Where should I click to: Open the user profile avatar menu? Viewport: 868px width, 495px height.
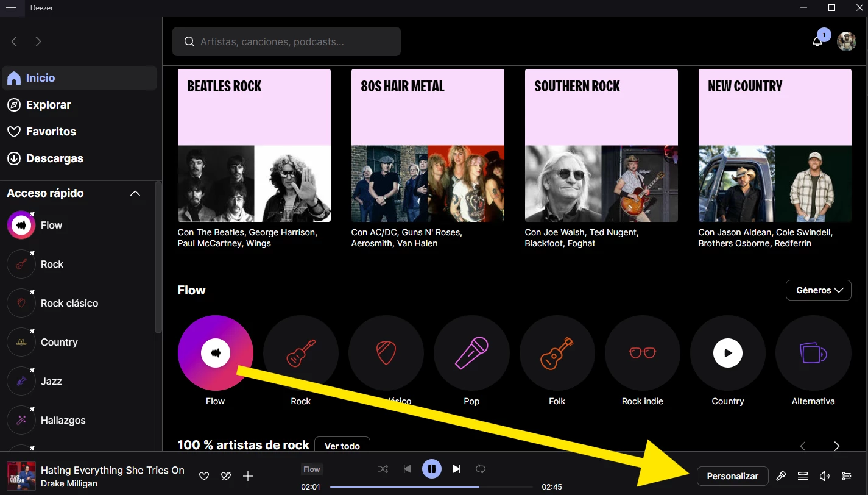click(847, 41)
